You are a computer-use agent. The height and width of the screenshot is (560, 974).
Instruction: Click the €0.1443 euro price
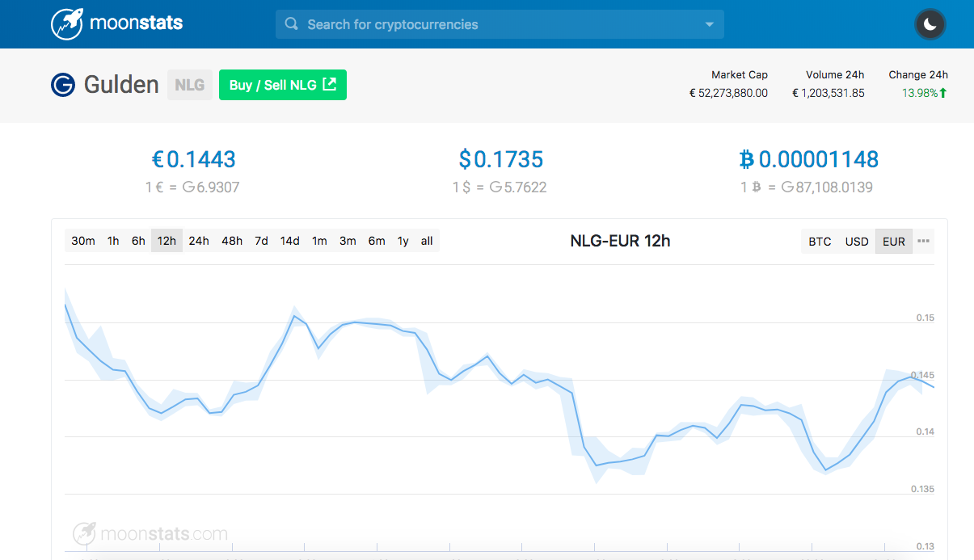(193, 159)
